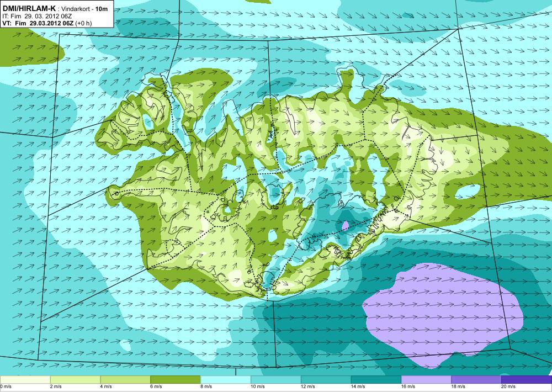552x392 pixels.
Task: Click the DMI/HIRLAM-K title text
Action: pyautogui.click(x=29, y=8)
